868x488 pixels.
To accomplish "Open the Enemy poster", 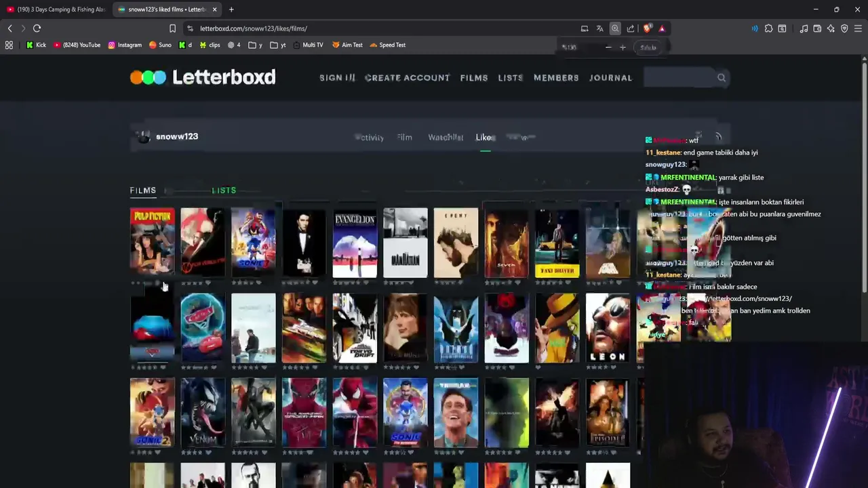I will [456, 243].
